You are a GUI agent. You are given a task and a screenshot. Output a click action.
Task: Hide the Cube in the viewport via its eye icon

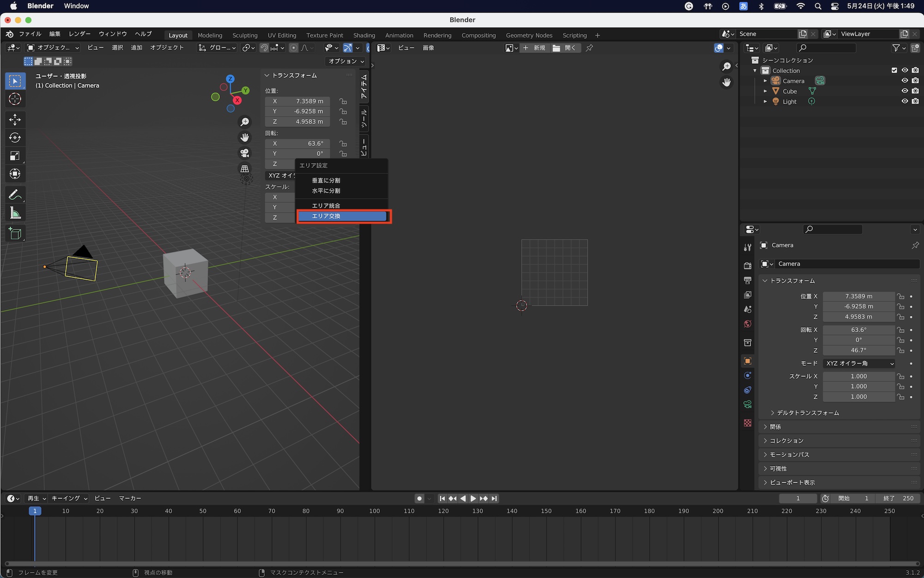coord(905,91)
